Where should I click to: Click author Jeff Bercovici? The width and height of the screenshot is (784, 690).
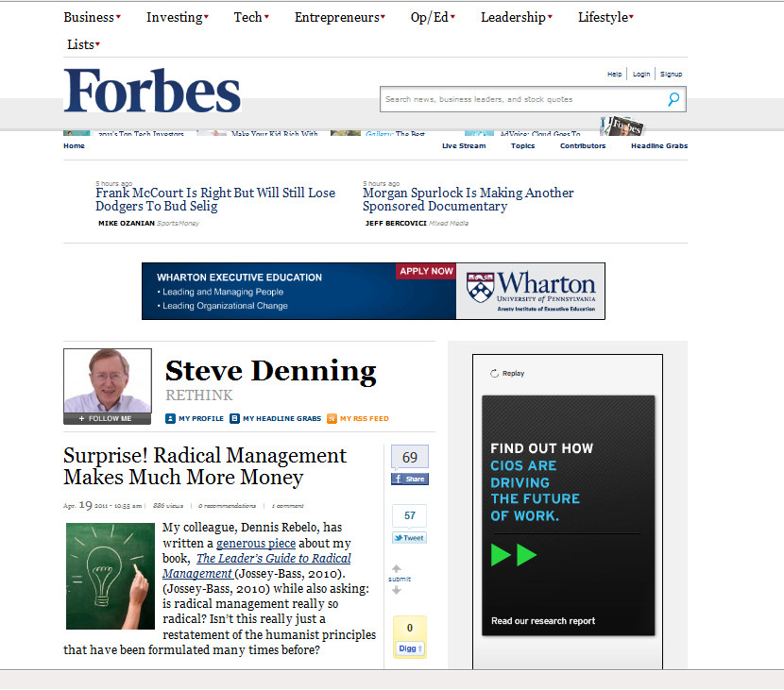click(x=396, y=224)
